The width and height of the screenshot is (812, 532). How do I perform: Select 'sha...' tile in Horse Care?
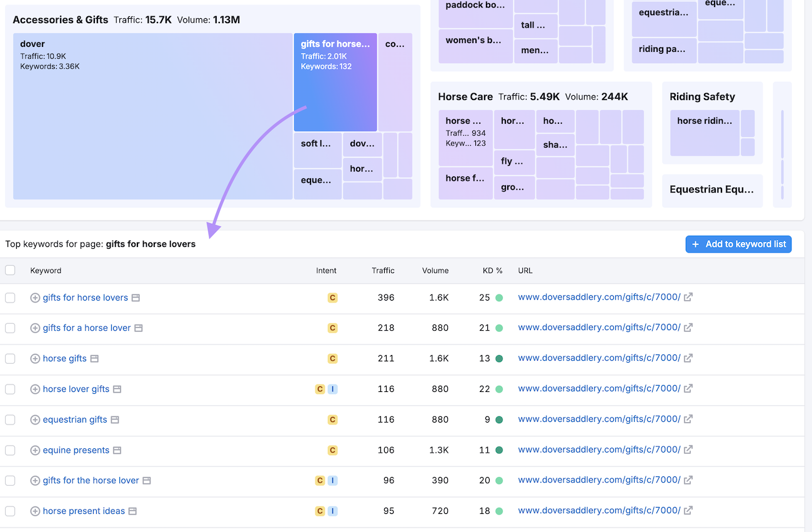(x=555, y=144)
